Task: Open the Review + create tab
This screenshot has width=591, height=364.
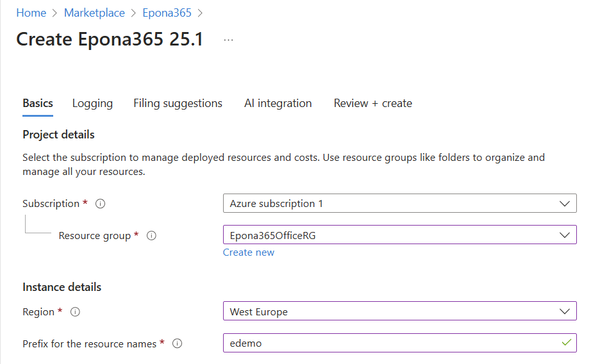Action: [373, 103]
